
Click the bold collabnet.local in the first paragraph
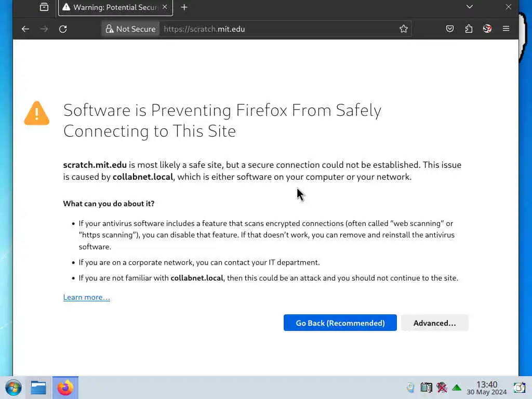click(x=143, y=177)
